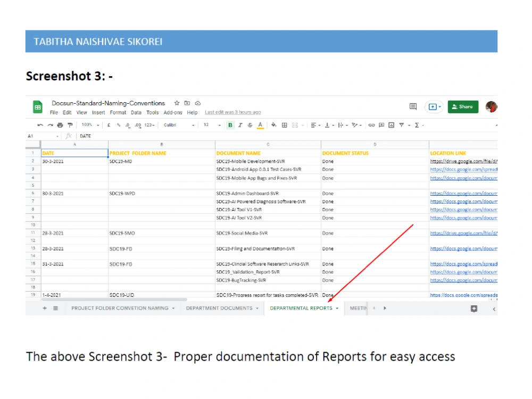The image size is (532, 399).
Task: Open link for SDC19-Social Media-SVR row
Action: [463, 234]
